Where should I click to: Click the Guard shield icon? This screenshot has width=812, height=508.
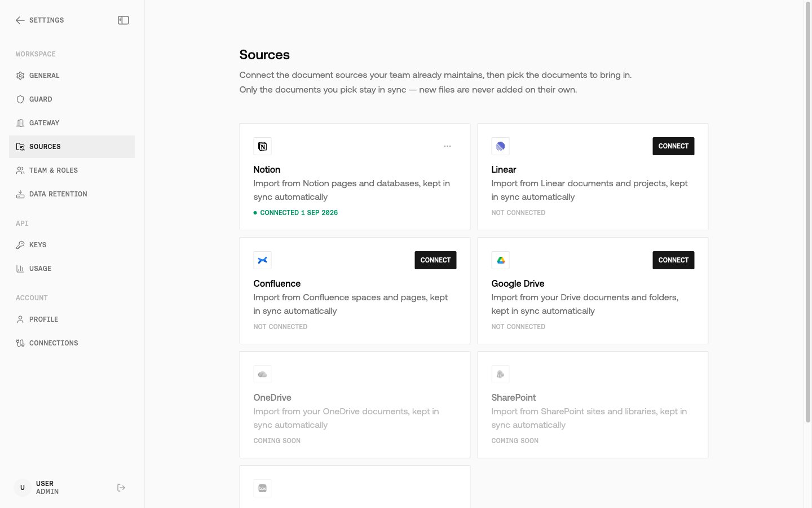tap(20, 99)
